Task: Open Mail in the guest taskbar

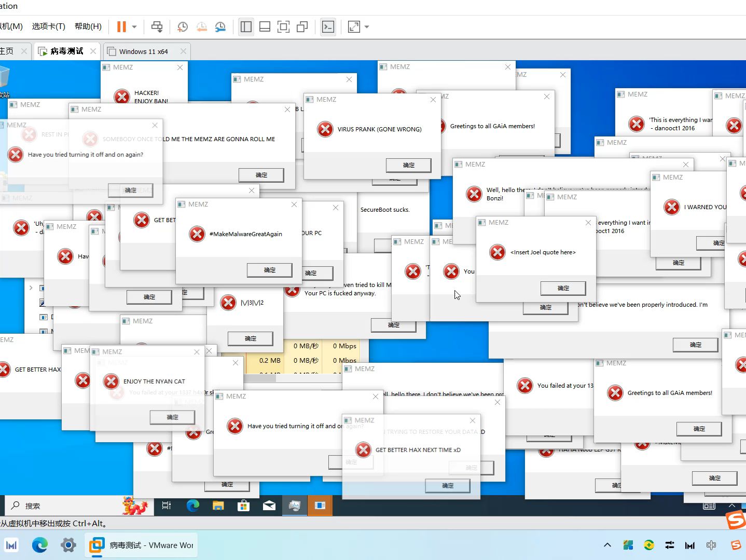Action: pos(269,506)
